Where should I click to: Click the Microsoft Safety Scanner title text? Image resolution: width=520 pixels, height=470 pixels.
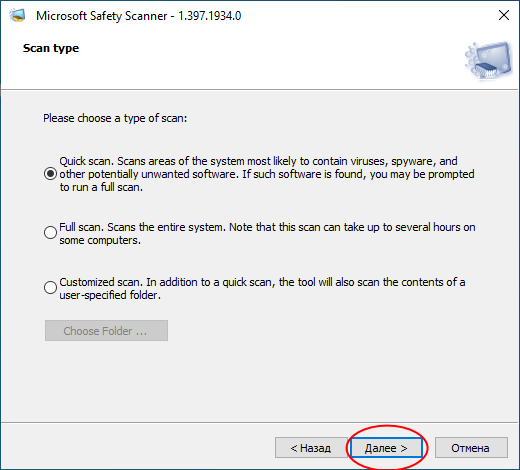point(102,16)
